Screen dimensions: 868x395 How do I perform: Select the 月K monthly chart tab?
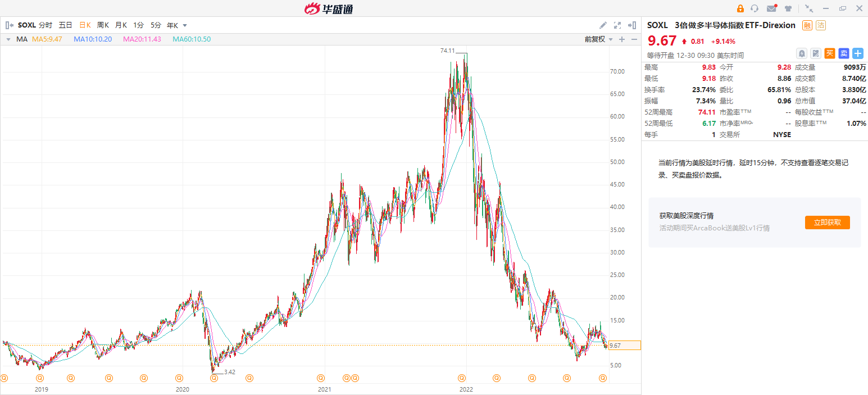pyautogui.click(x=121, y=25)
